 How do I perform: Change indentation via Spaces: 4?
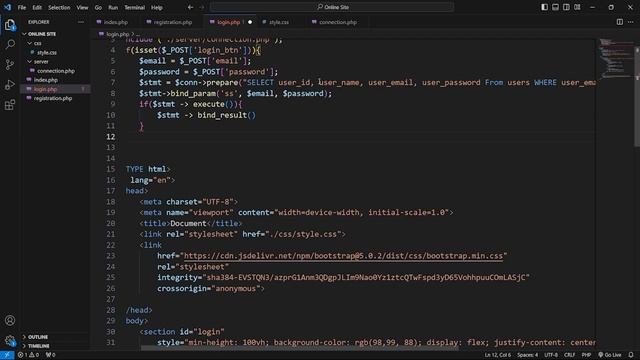[527, 355]
